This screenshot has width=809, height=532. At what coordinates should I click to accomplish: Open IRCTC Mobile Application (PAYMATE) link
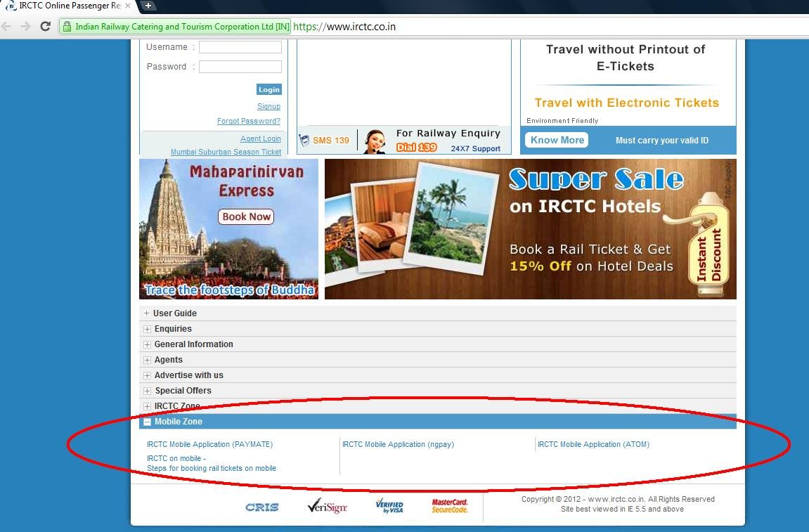pyautogui.click(x=209, y=444)
